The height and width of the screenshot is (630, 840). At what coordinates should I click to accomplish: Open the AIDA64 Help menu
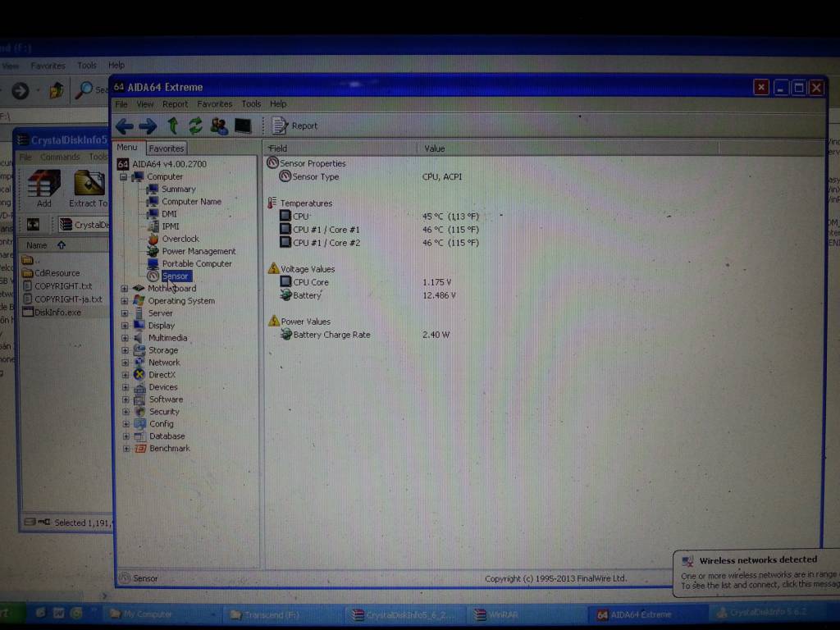(278, 104)
